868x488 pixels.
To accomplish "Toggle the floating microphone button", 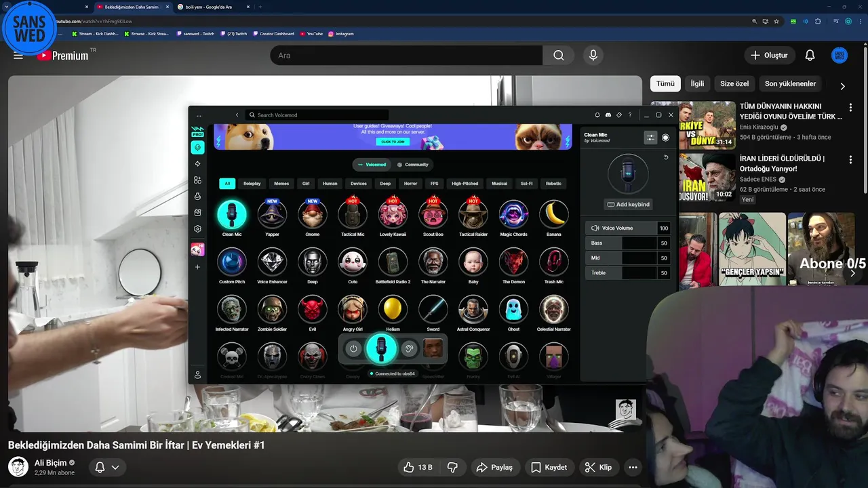I will [x=381, y=348].
